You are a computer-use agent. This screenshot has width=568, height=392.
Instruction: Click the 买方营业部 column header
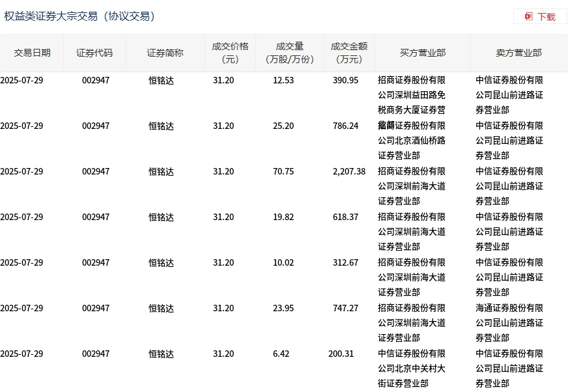pyautogui.click(x=423, y=53)
